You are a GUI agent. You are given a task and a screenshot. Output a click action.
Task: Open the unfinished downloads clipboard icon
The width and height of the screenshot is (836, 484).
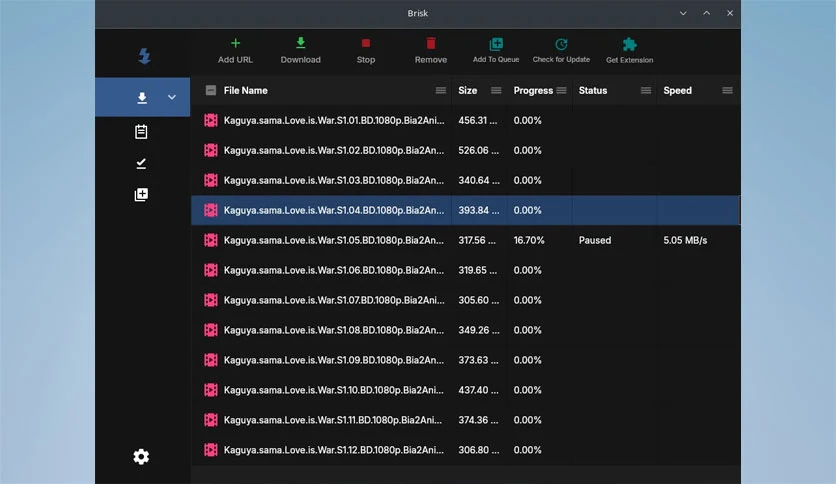click(141, 131)
